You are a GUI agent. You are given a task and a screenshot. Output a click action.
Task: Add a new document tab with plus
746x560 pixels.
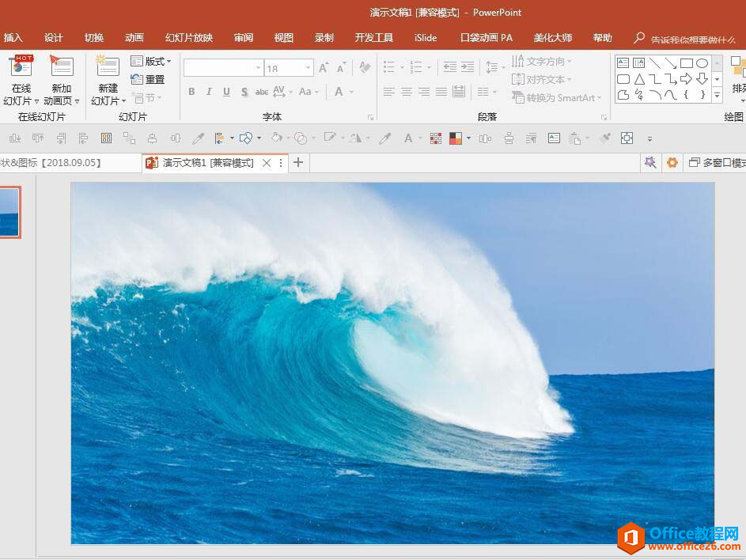pos(298,162)
